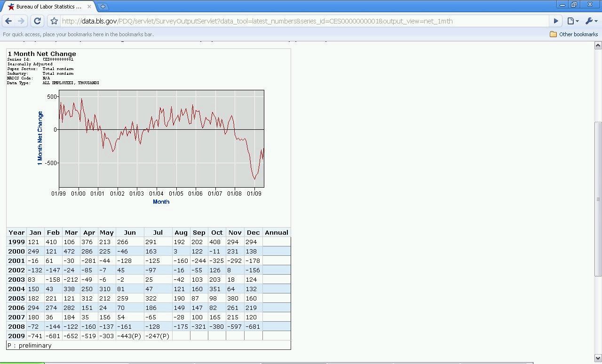
Task: Select the 2009 row label
Action: (x=16, y=336)
